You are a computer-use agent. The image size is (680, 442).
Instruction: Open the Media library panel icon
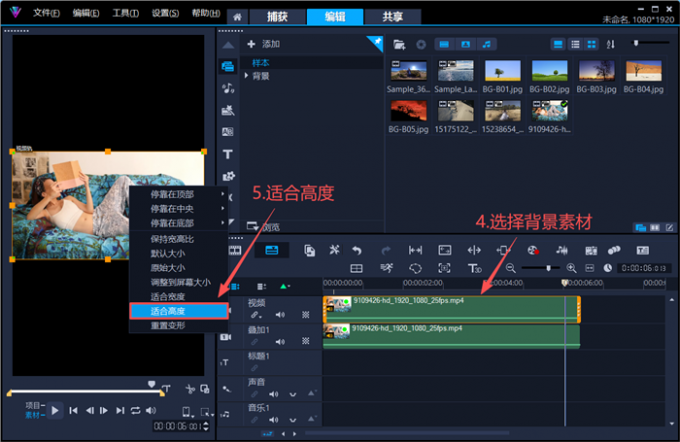coord(228,66)
